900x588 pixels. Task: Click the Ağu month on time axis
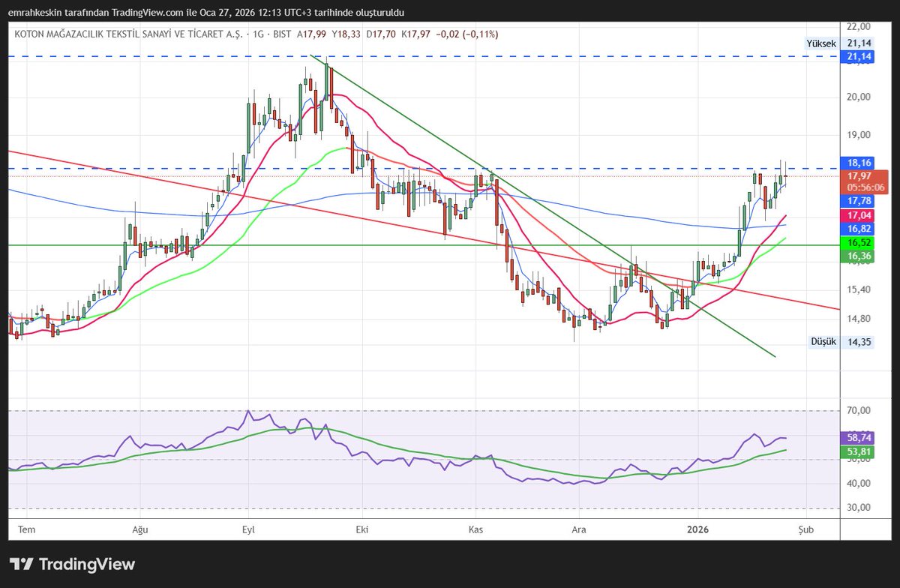(140, 530)
